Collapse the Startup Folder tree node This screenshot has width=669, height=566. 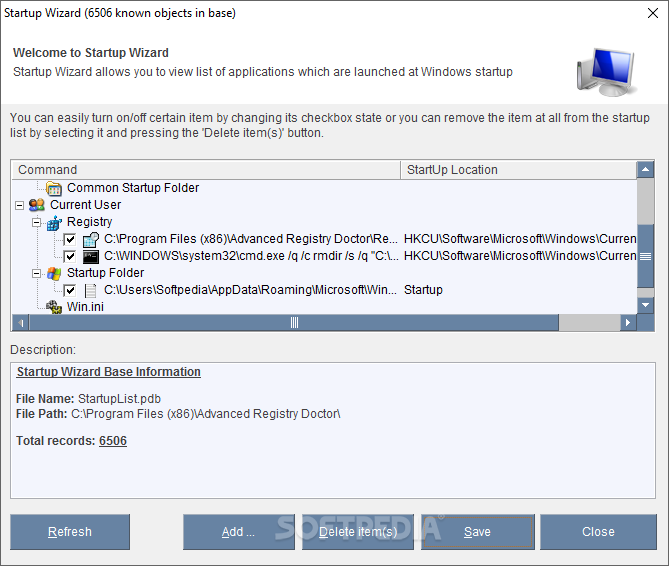point(37,273)
